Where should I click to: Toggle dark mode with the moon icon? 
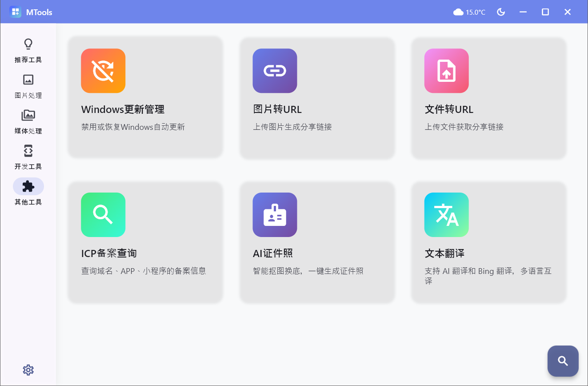coord(501,12)
